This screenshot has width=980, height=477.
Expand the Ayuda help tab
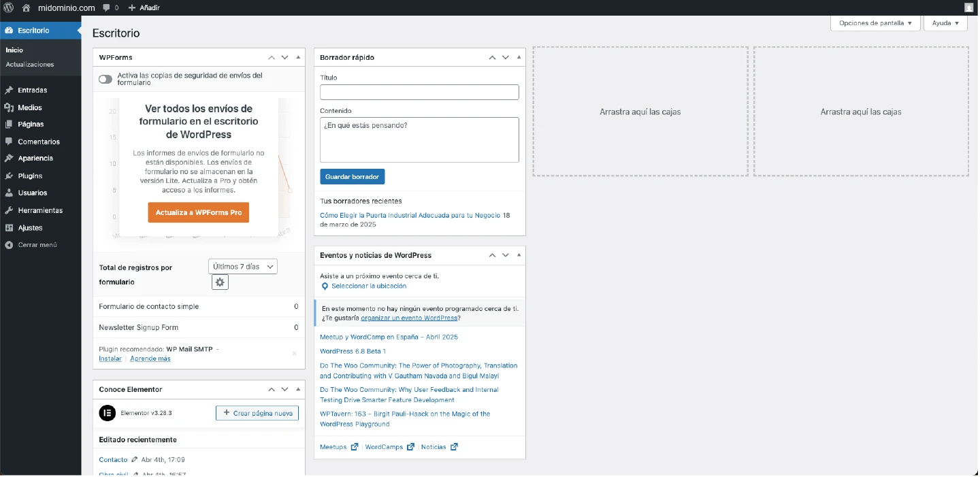point(945,23)
